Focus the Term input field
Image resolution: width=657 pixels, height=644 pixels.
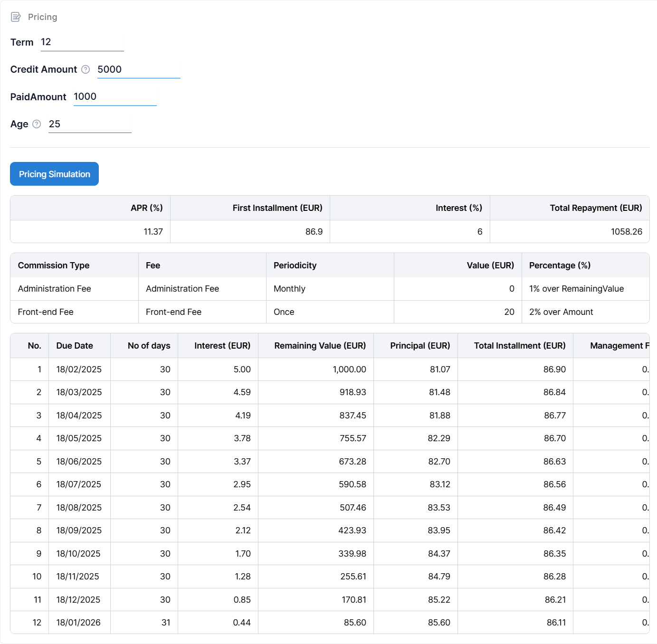tap(82, 42)
